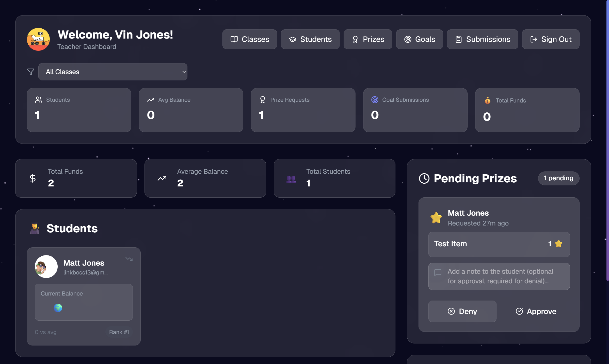
Task: Click the clock icon beside Pending Prizes heading
Action: [424, 178]
